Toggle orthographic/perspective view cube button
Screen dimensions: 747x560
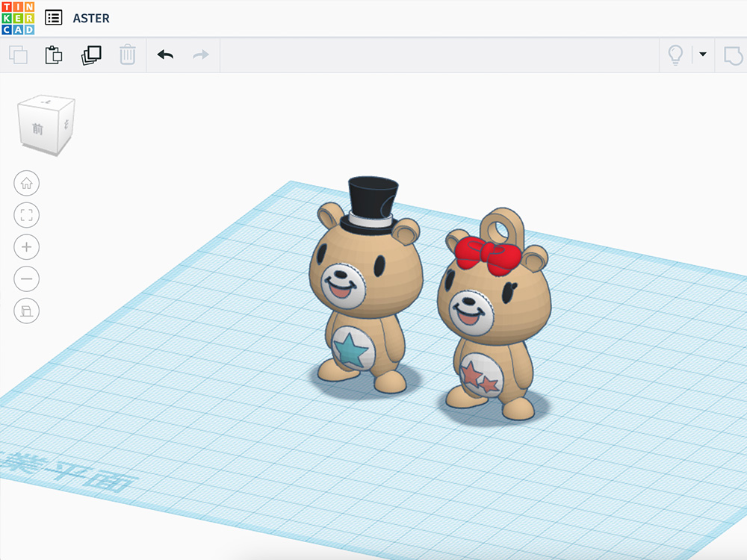click(x=27, y=311)
